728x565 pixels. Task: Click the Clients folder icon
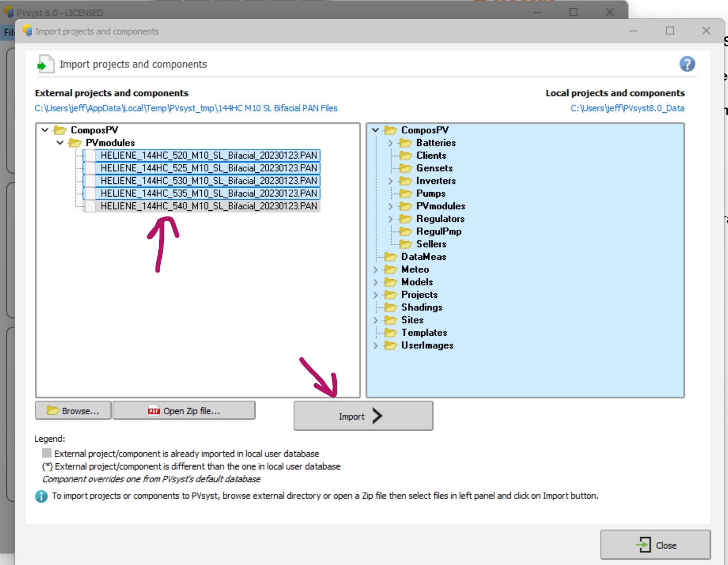pos(405,155)
